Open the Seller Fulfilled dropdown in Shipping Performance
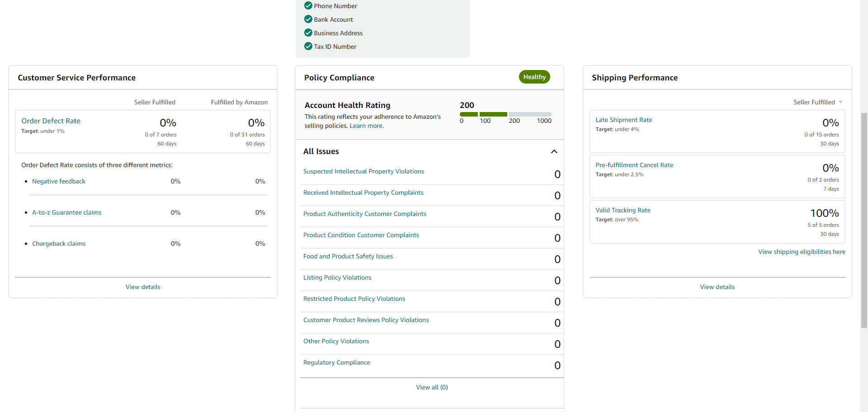 click(818, 102)
